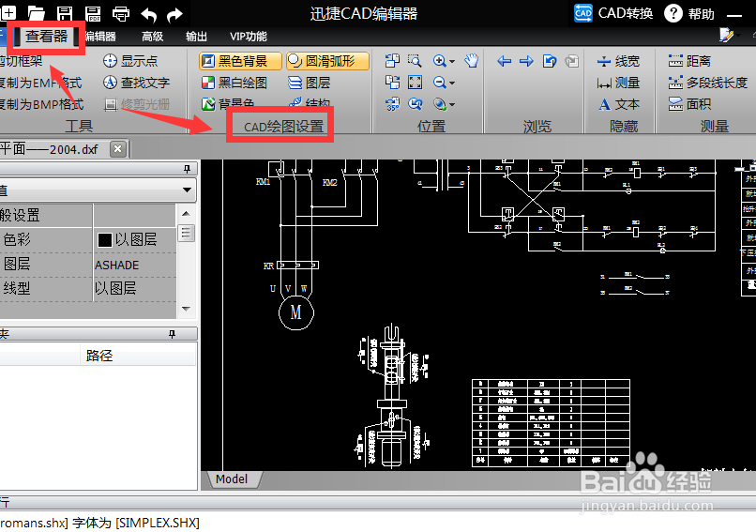This screenshot has height=532, width=756.
Task: Expand the zoom out dropdown arrow
Action: pyautogui.click(x=452, y=83)
